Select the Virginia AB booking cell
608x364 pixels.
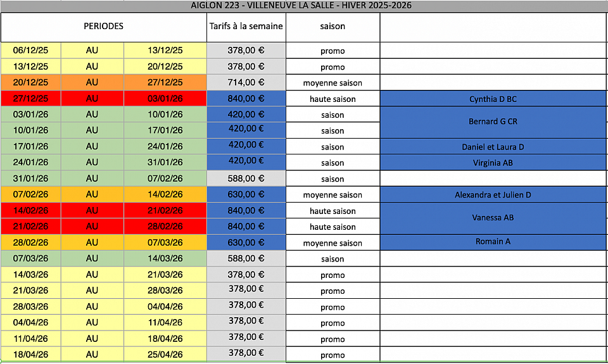(x=493, y=163)
